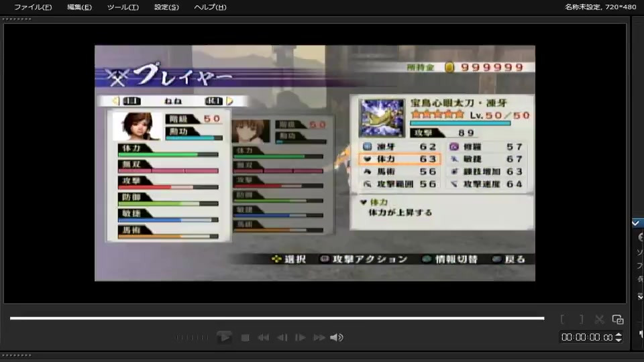Step back one frame
Screen dimensions: 644x362
pos(282,338)
